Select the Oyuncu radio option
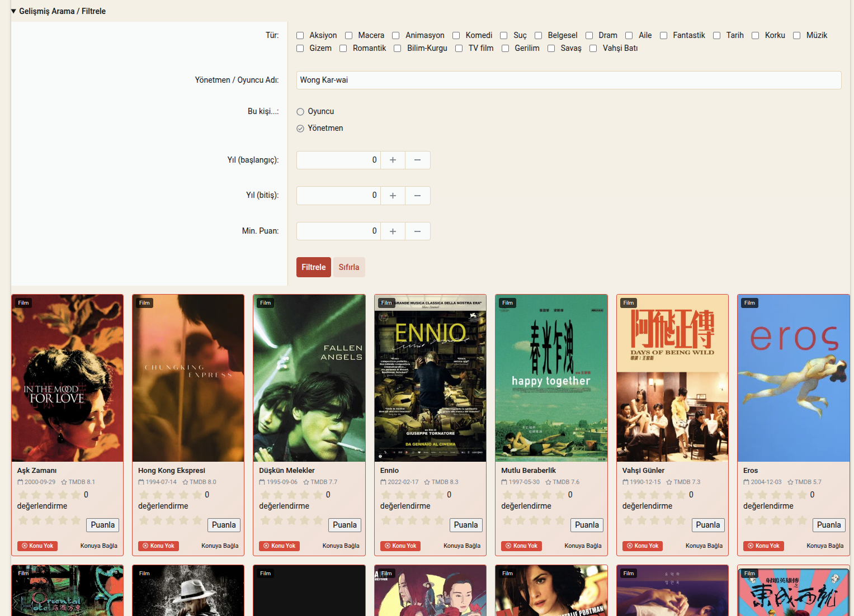This screenshot has width=854, height=616. click(300, 112)
